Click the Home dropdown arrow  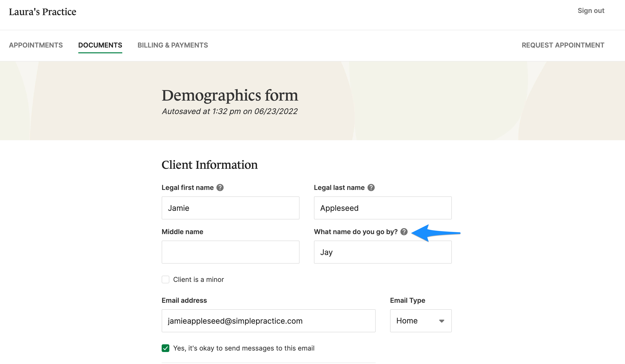pos(441,321)
